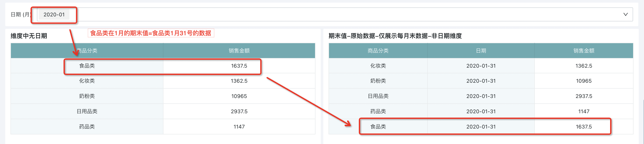Click the 1637.5 value in left table
The height and width of the screenshot is (144, 644).
pyautogui.click(x=239, y=66)
